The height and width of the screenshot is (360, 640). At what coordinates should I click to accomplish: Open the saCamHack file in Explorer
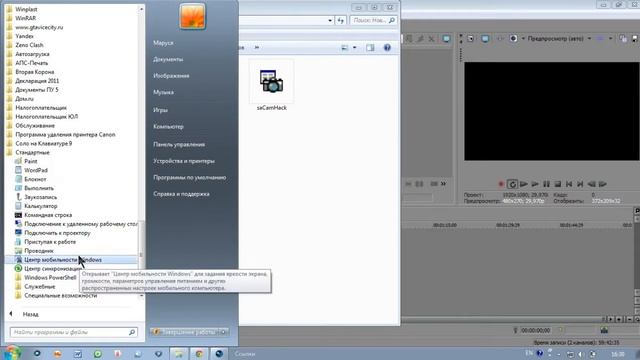271,86
